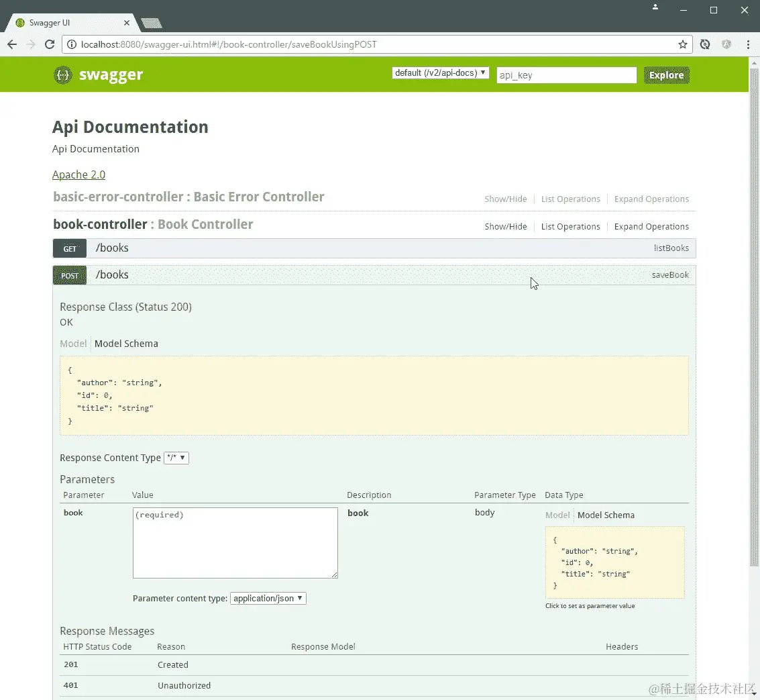Select Model Schema tab under Data Type

click(606, 515)
